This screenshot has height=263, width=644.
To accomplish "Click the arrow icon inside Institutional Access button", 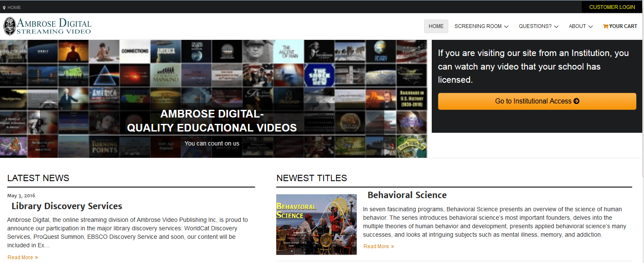I will (x=577, y=101).
